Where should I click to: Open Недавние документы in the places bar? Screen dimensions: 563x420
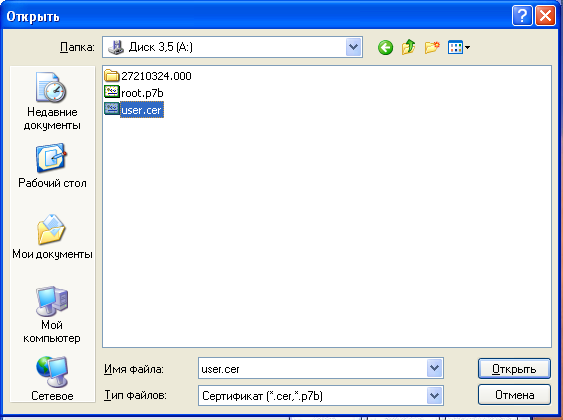coord(52,101)
